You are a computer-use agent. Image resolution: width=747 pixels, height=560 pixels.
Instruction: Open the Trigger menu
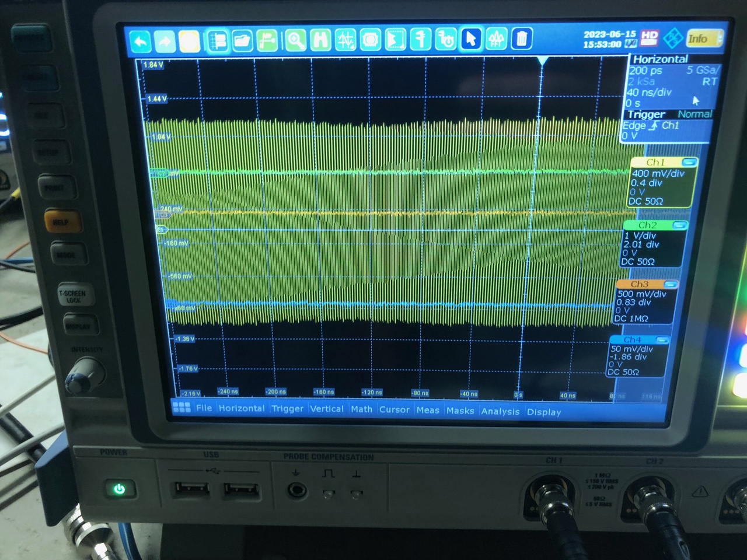287,408
